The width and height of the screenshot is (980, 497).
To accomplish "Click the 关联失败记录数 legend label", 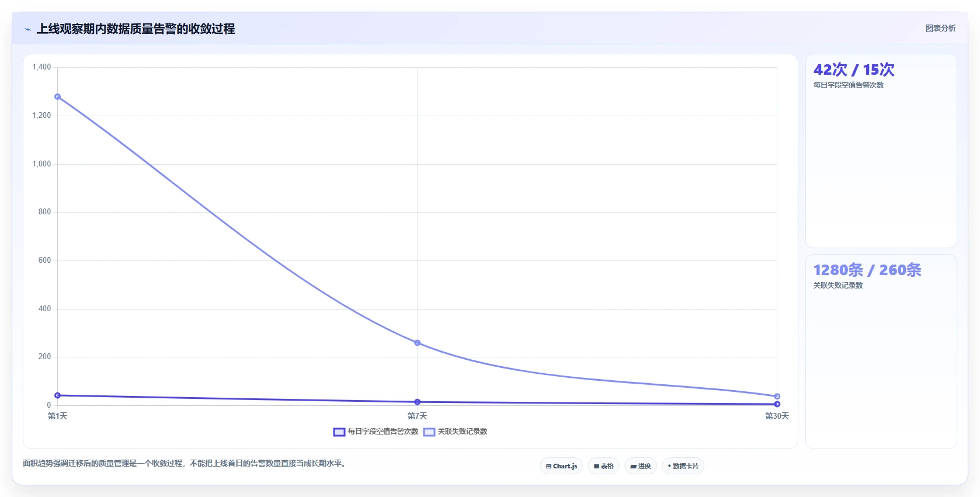I will tap(463, 432).
